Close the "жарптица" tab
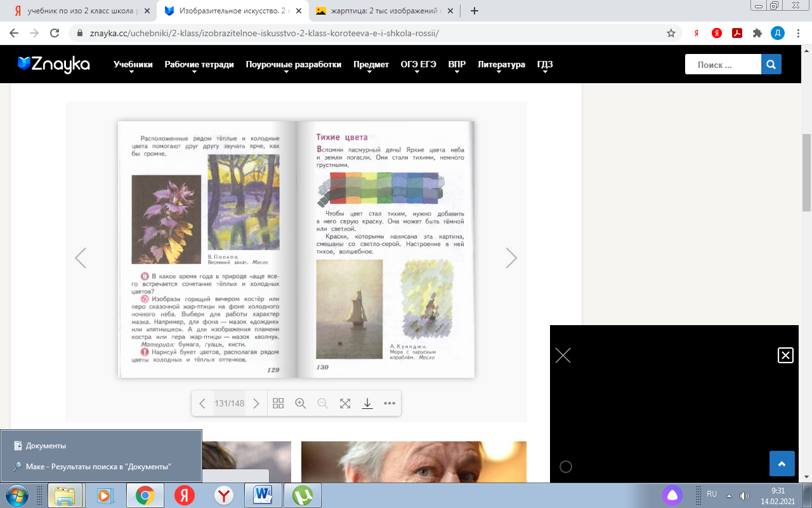This screenshot has width=812, height=508. [x=449, y=11]
